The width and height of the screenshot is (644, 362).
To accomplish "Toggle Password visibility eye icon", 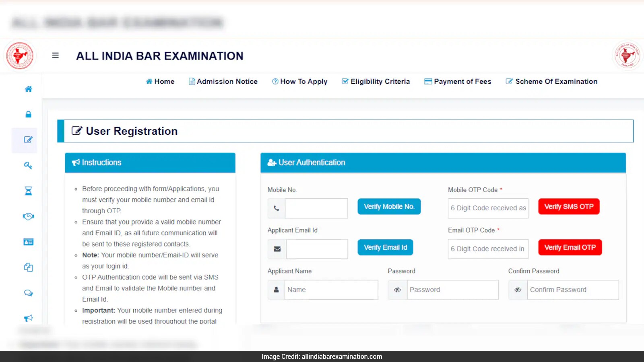I will (397, 290).
